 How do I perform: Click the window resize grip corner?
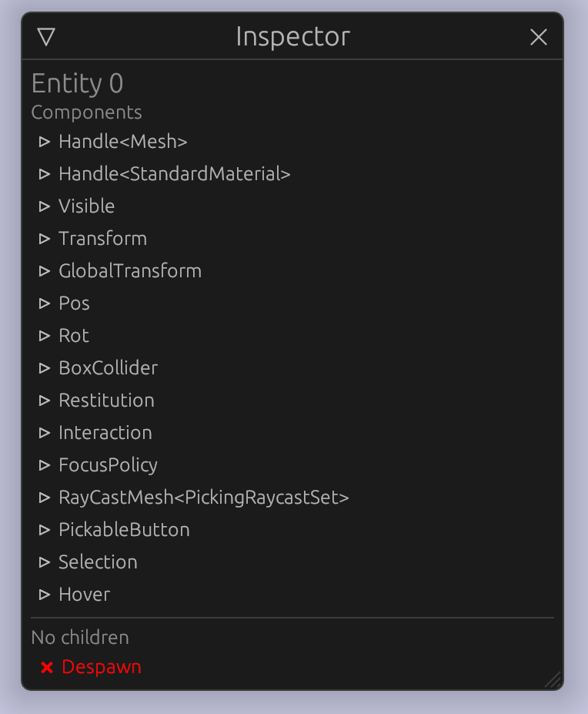(x=553, y=679)
